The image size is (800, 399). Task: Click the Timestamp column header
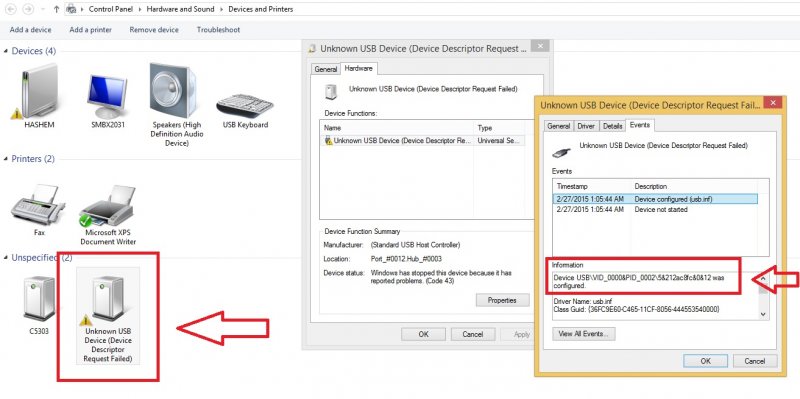(592, 186)
